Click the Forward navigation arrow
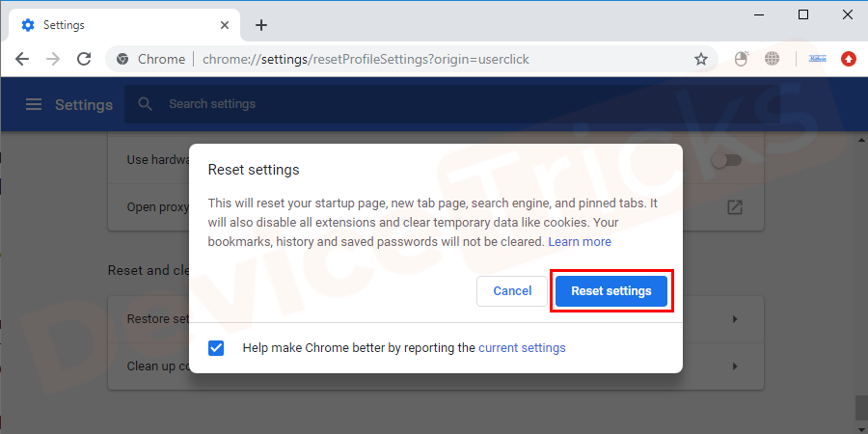The height and width of the screenshot is (434, 868). point(53,59)
